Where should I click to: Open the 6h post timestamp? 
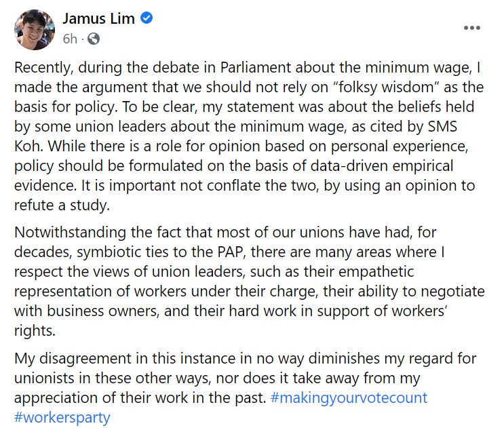[70, 39]
